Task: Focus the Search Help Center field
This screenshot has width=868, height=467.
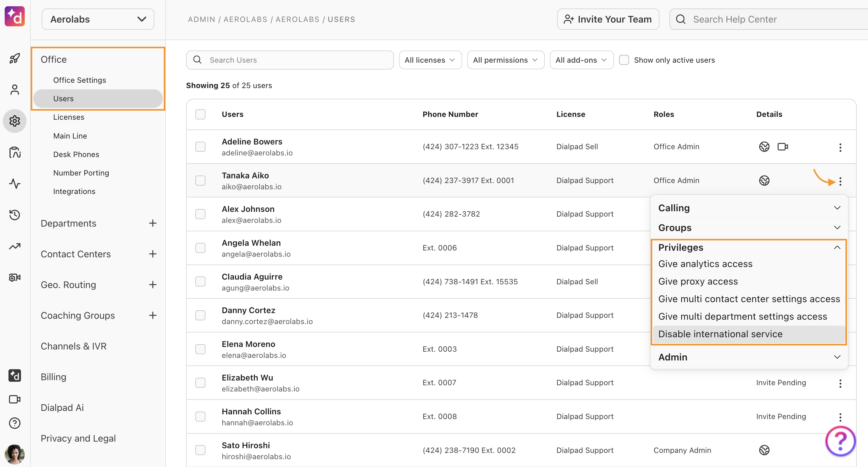Action: click(x=769, y=19)
